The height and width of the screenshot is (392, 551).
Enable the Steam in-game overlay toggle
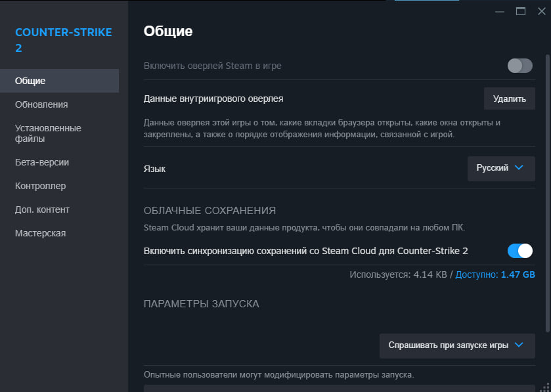coord(519,66)
